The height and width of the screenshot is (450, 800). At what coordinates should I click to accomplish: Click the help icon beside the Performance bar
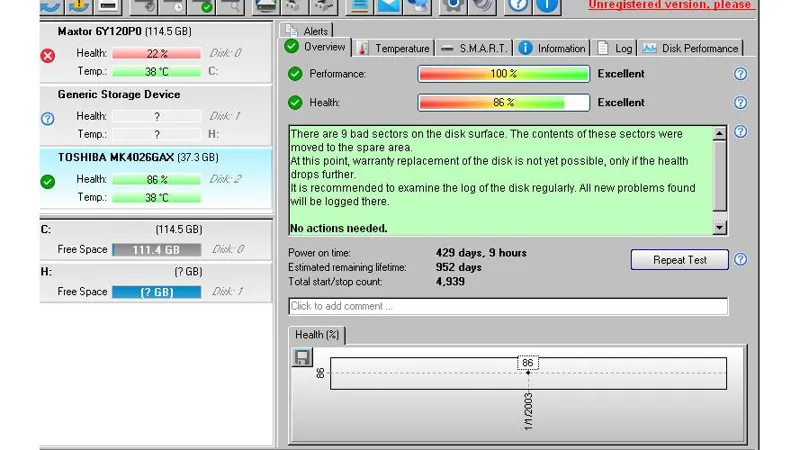(740, 74)
